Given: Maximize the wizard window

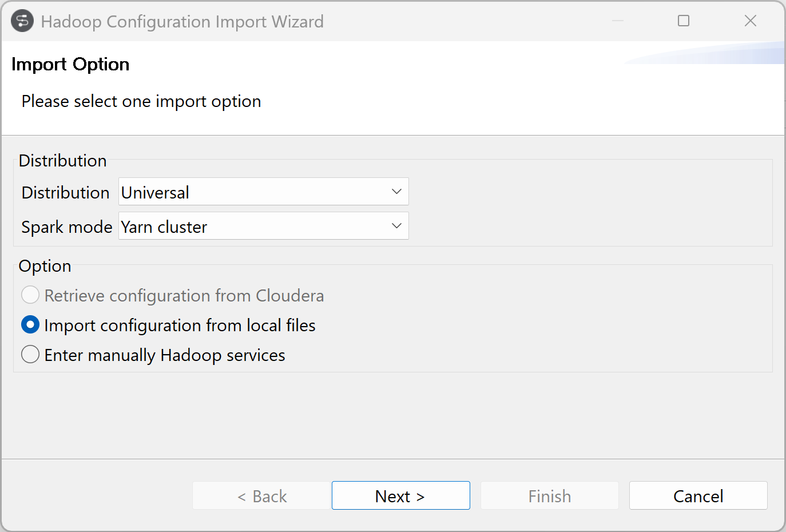Looking at the screenshot, I should [684, 21].
